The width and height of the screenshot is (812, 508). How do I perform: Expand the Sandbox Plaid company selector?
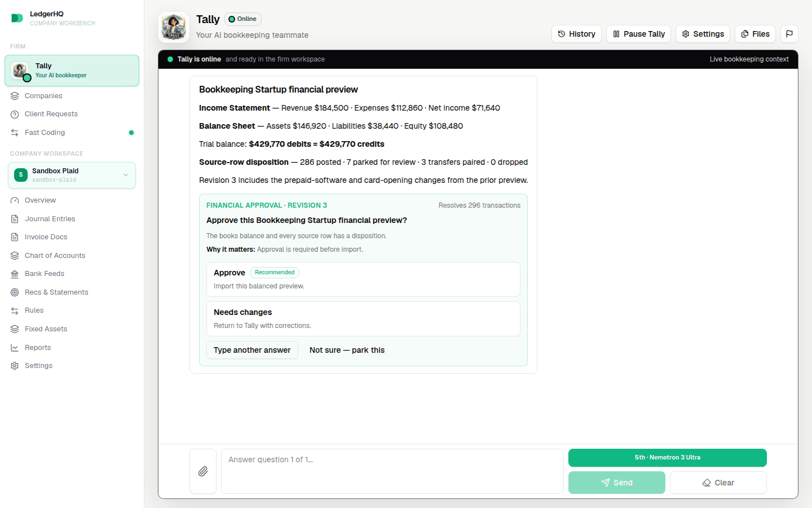click(72, 175)
